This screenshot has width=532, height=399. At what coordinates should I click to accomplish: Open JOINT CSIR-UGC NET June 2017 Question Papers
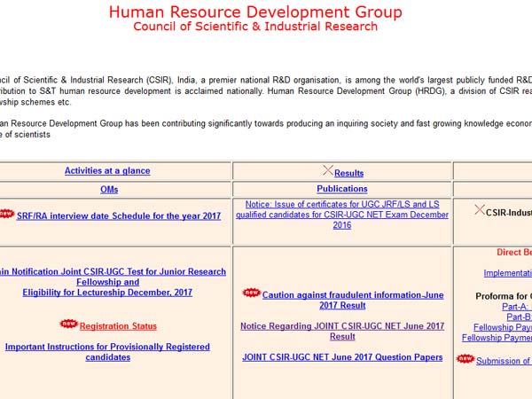342,357
